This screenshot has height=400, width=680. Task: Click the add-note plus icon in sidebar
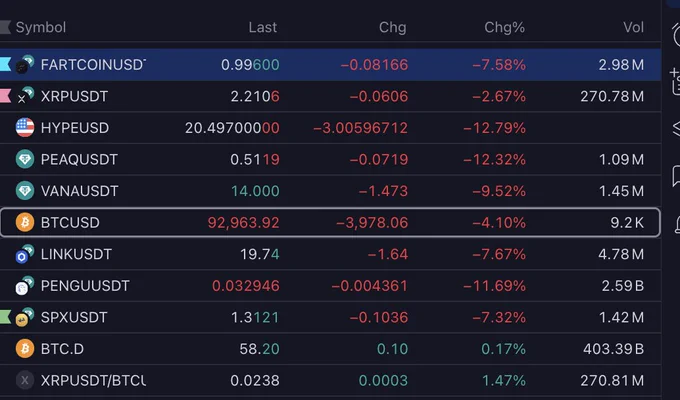point(675,81)
